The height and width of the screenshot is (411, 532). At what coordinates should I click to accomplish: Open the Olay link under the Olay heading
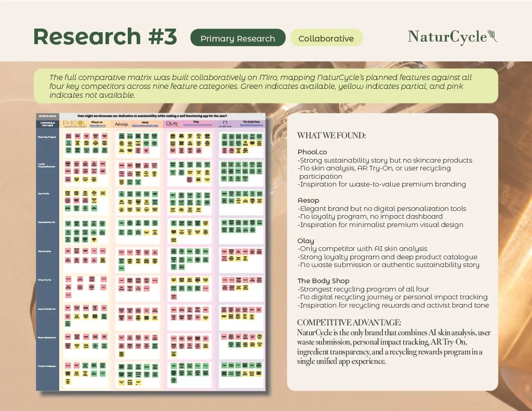point(197,125)
